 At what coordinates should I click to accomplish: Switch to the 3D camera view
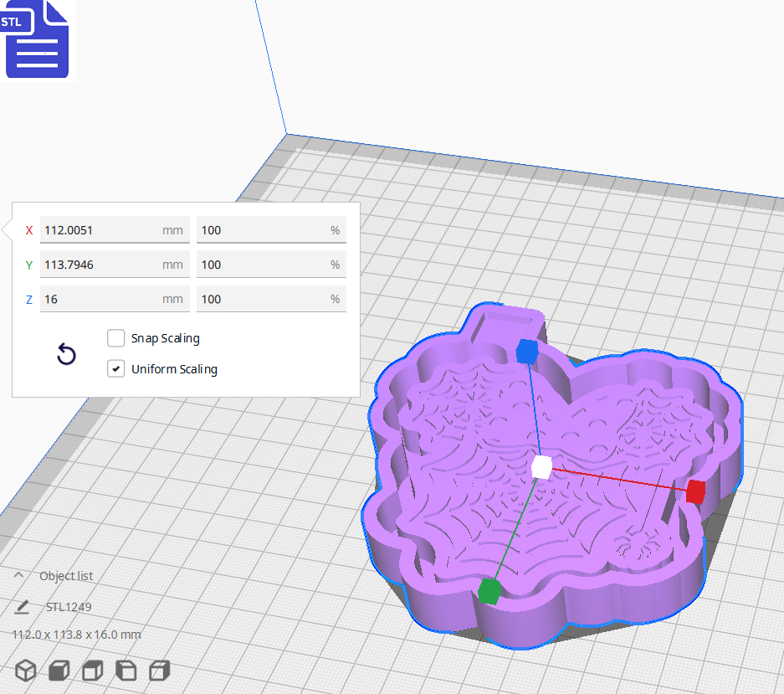coord(25,671)
